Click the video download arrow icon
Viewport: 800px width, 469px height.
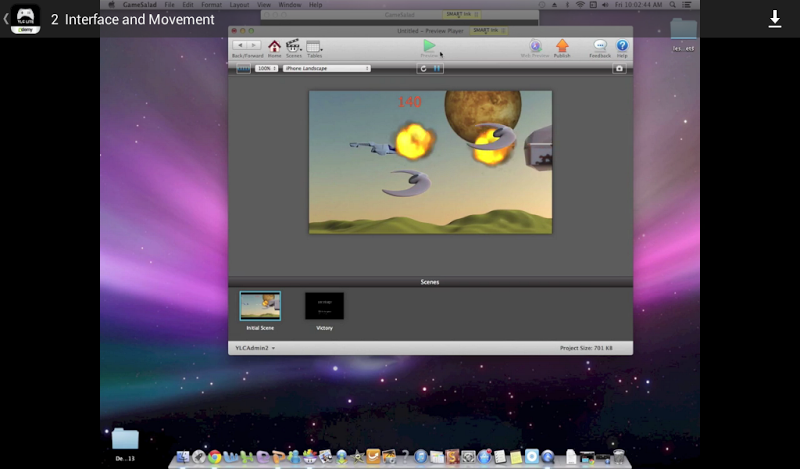[x=774, y=19]
